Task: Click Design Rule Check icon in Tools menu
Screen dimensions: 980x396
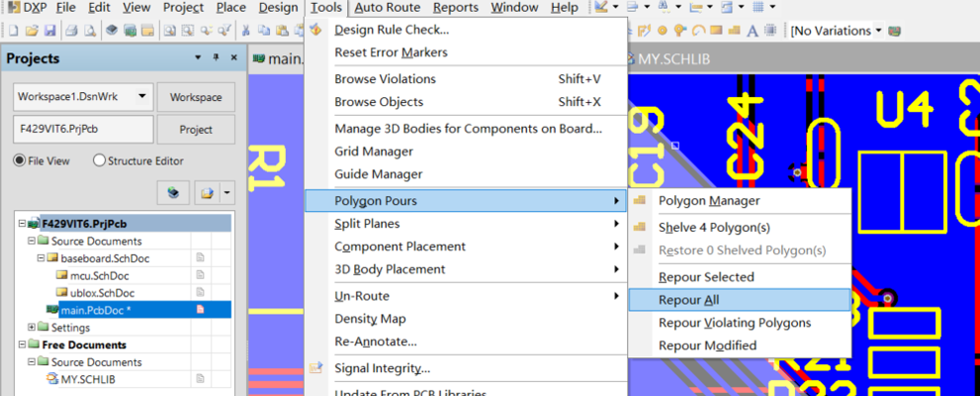Action: [316, 30]
